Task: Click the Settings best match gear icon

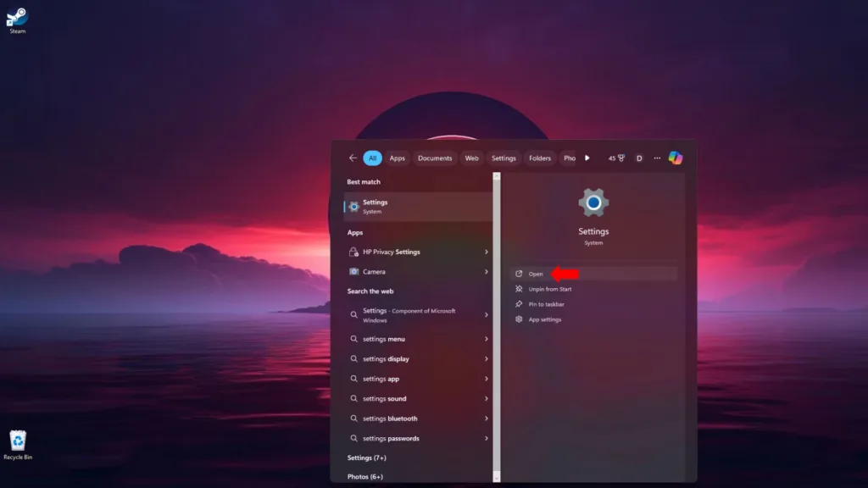Action: click(x=353, y=207)
